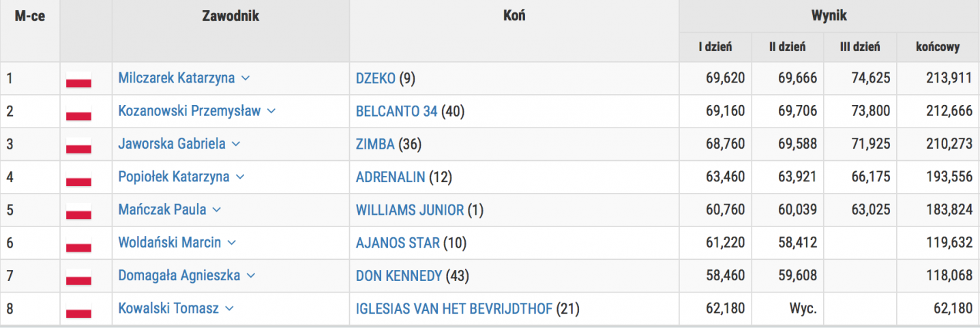Open IGLESIAS VAN HET BEVRIJDTHOF horse page

click(454, 309)
